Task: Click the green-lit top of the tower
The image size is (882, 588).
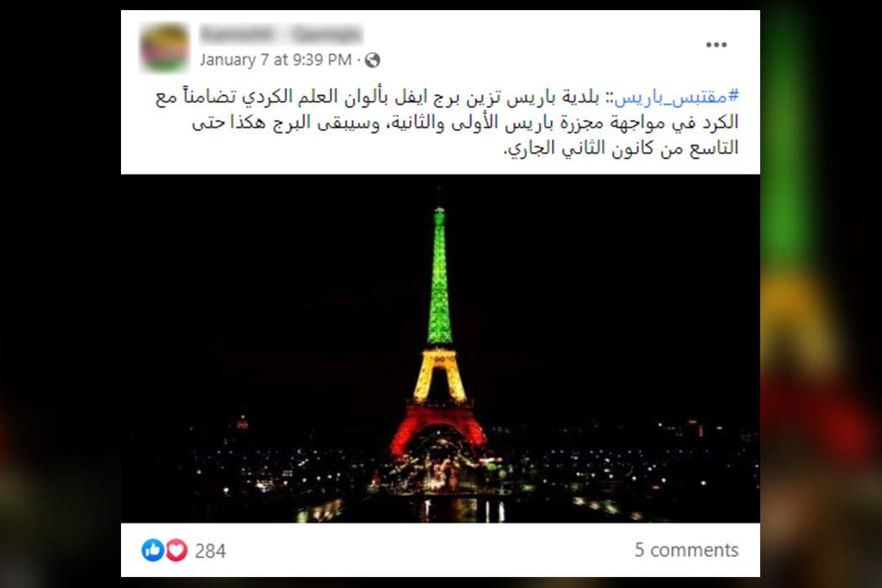Action: pos(439,276)
